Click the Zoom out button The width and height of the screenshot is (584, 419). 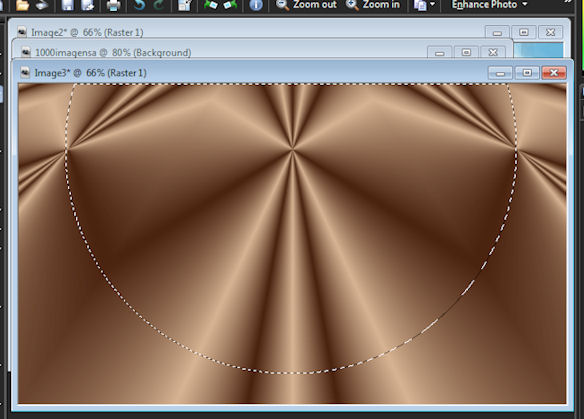point(306,5)
